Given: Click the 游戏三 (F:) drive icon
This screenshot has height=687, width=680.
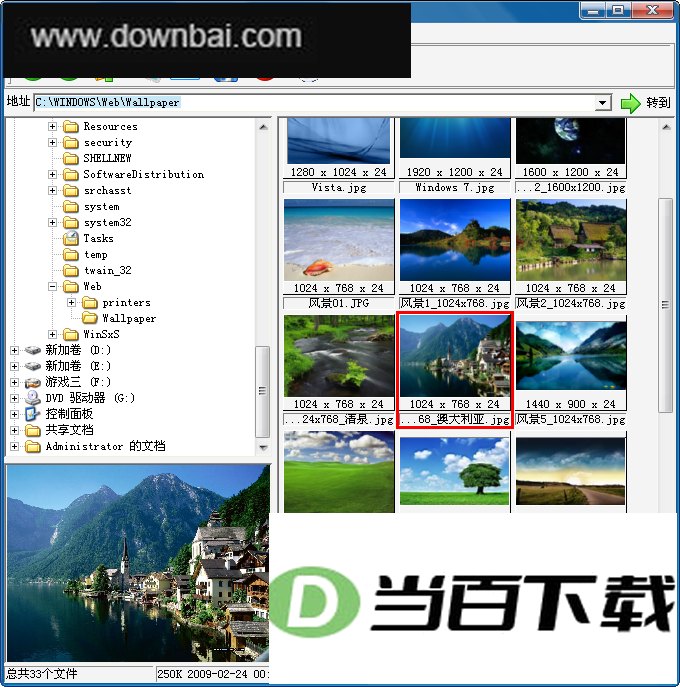Looking at the screenshot, I should click(x=32, y=382).
